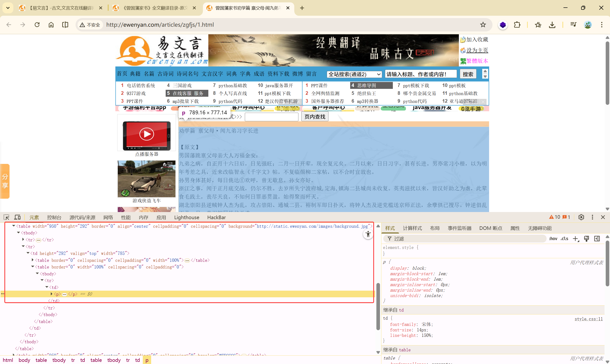Open the browser downloads icon
The height and width of the screenshot is (364, 610).
(552, 25)
